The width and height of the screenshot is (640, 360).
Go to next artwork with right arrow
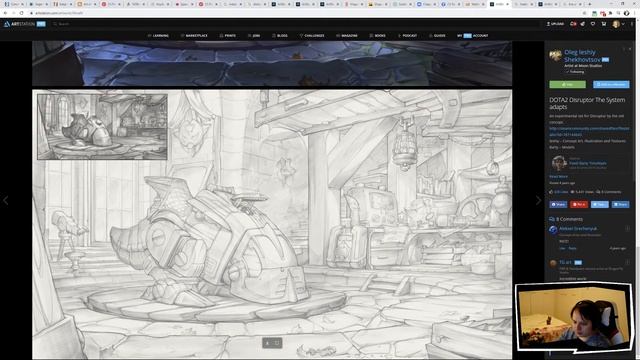[x=538, y=200]
